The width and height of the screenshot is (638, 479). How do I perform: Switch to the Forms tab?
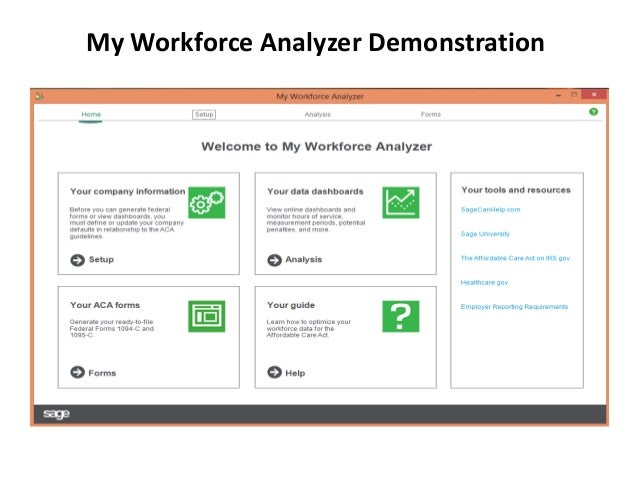point(431,114)
